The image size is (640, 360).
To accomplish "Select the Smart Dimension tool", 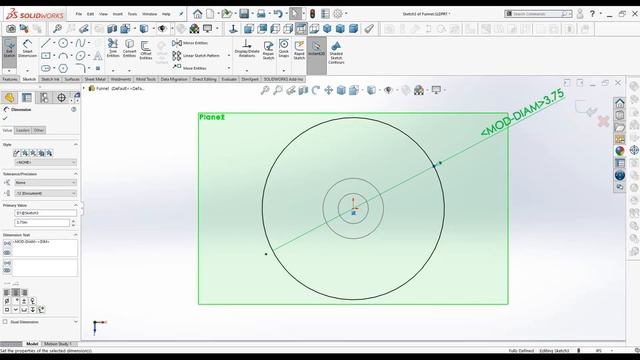I will [x=27, y=49].
